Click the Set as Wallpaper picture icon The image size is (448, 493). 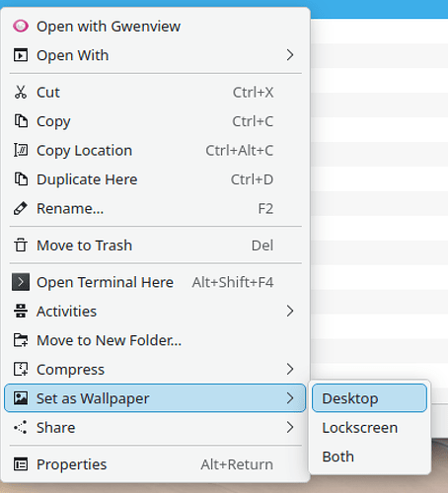[x=21, y=398]
